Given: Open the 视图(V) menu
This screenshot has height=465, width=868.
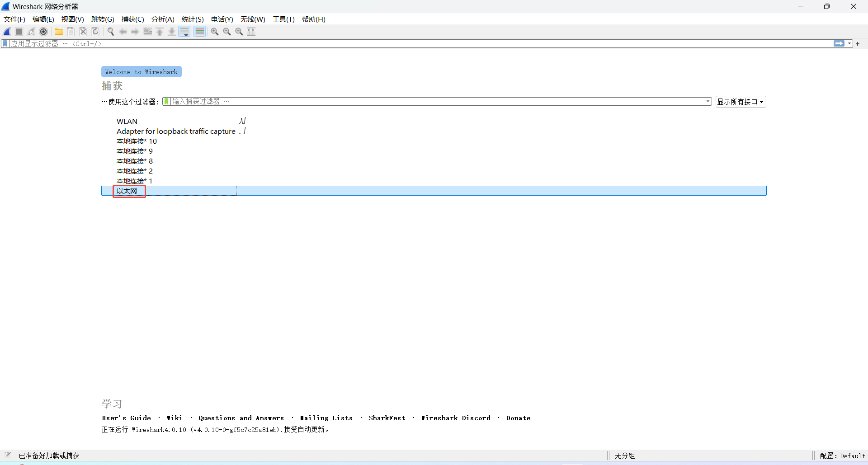Looking at the screenshot, I should tap(73, 19).
